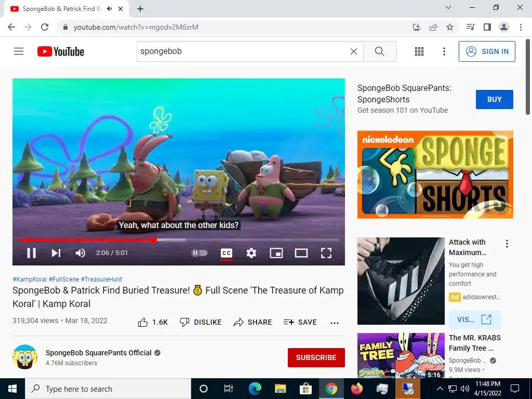The image size is (532, 399).
Task: Click the SIGN IN button
Action: (x=487, y=51)
